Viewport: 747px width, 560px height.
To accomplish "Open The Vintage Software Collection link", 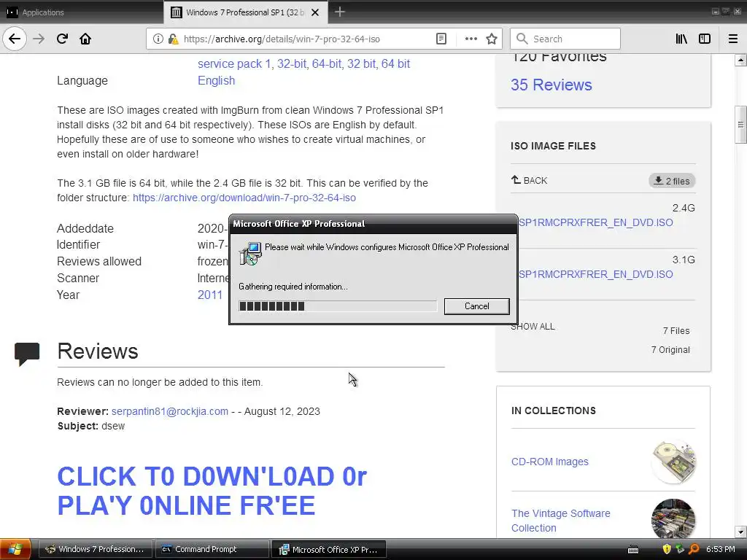I will tap(561, 521).
